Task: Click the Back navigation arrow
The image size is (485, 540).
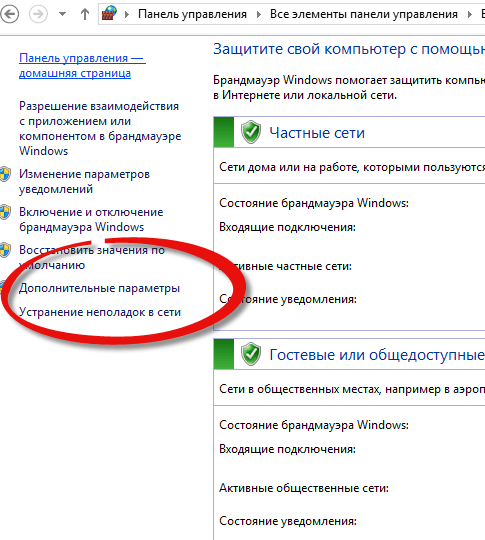Action: 9,14
